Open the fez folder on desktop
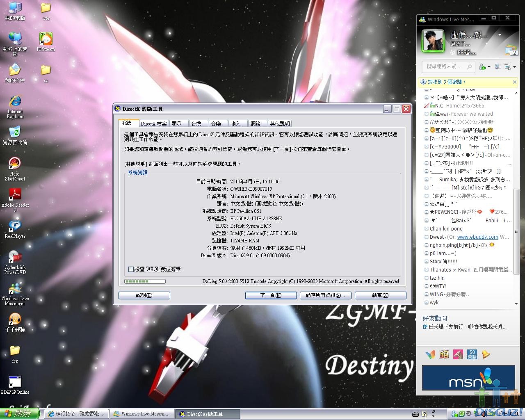This screenshot has height=420, width=525. pos(15,354)
